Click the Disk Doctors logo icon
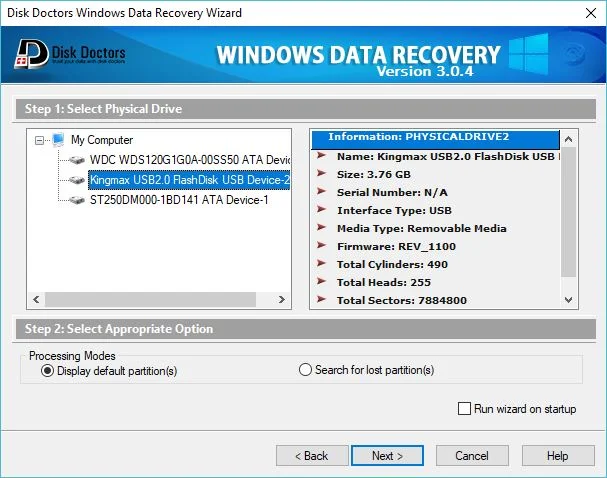 [x=31, y=53]
